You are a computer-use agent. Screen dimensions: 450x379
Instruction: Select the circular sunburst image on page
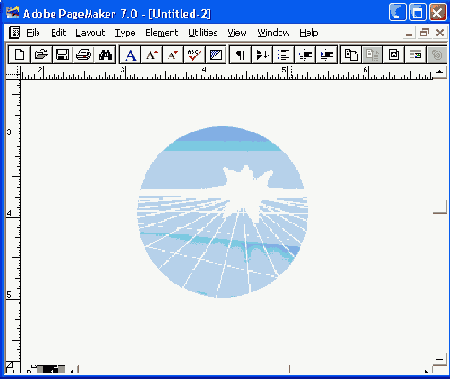click(x=222, y=212)
